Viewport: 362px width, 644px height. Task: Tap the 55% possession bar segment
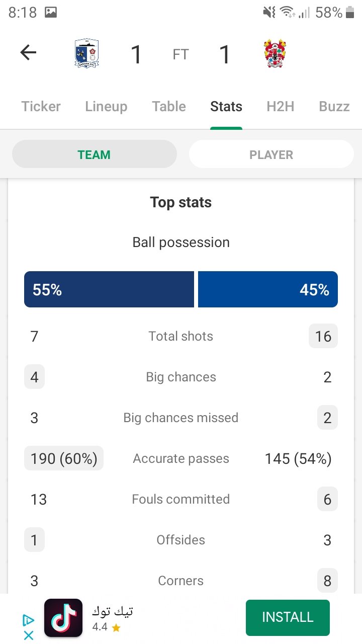(x=109, y=289)
